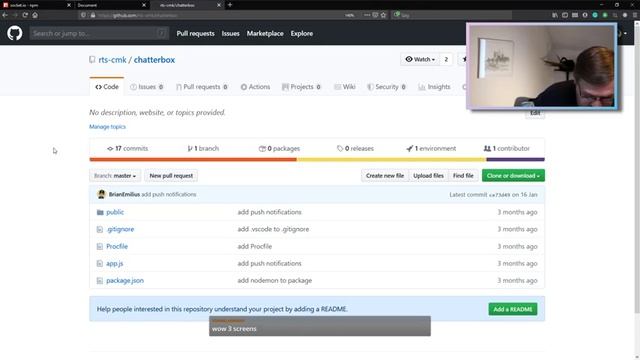
Task: Open the Projects tab
Action: point(302,87)
